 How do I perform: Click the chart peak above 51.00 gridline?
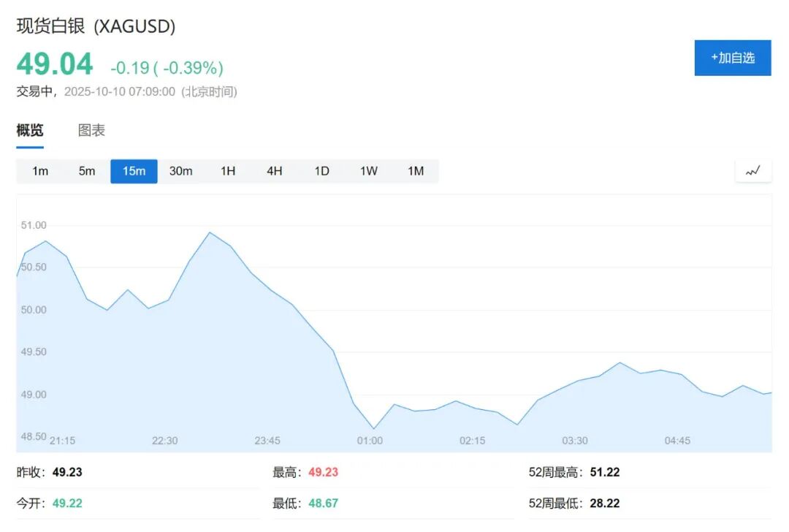coord(210,232)
